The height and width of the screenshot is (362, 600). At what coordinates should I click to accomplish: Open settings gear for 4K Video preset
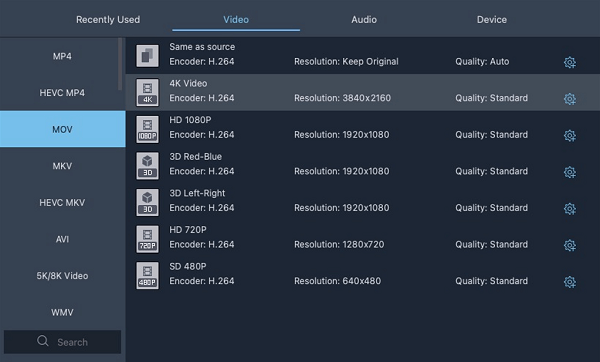tap(570, 99)
